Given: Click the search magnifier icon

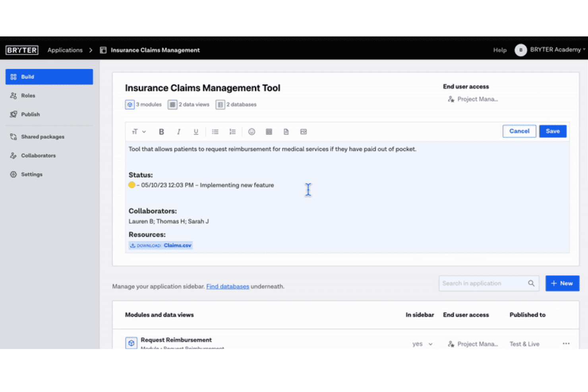Looking at the screenshot, I should pyautogui.click(x=531, y=283).
